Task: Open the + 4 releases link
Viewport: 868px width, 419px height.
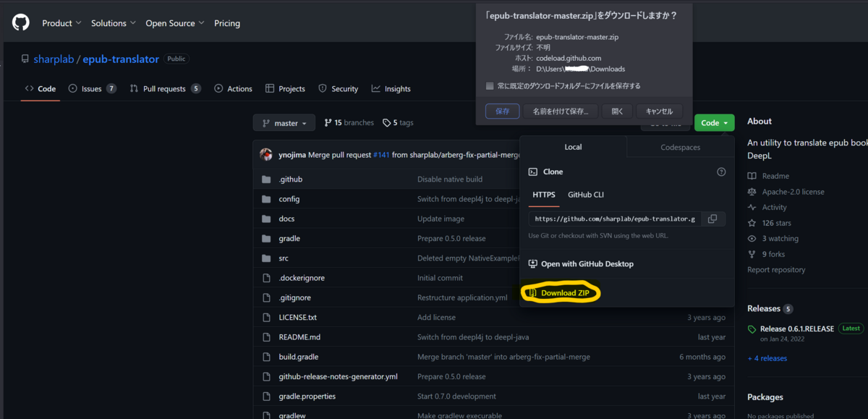Action: click(x=767, y=358)
